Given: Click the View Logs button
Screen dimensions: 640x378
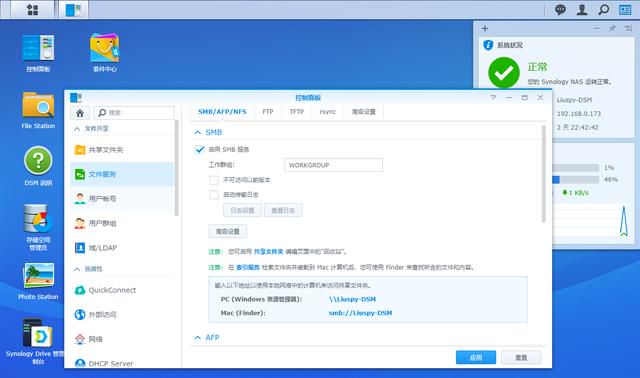Looking at the screenshot, I should 283,210.
